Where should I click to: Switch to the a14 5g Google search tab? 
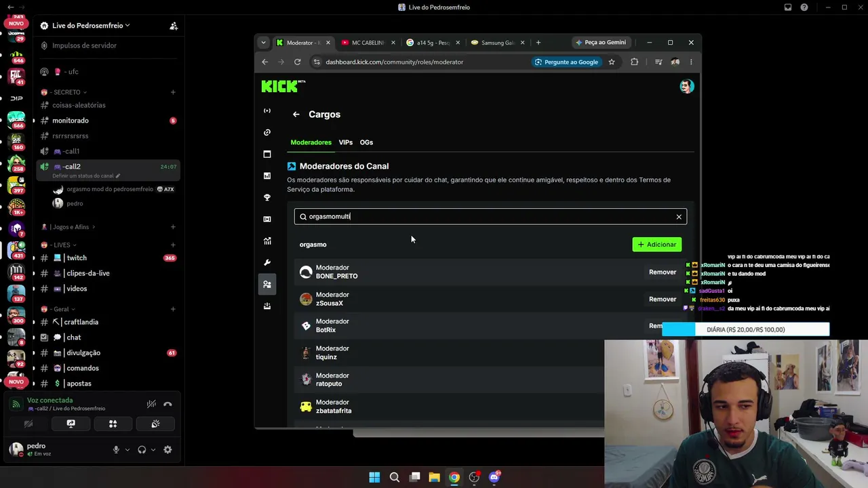click(433, 43)
